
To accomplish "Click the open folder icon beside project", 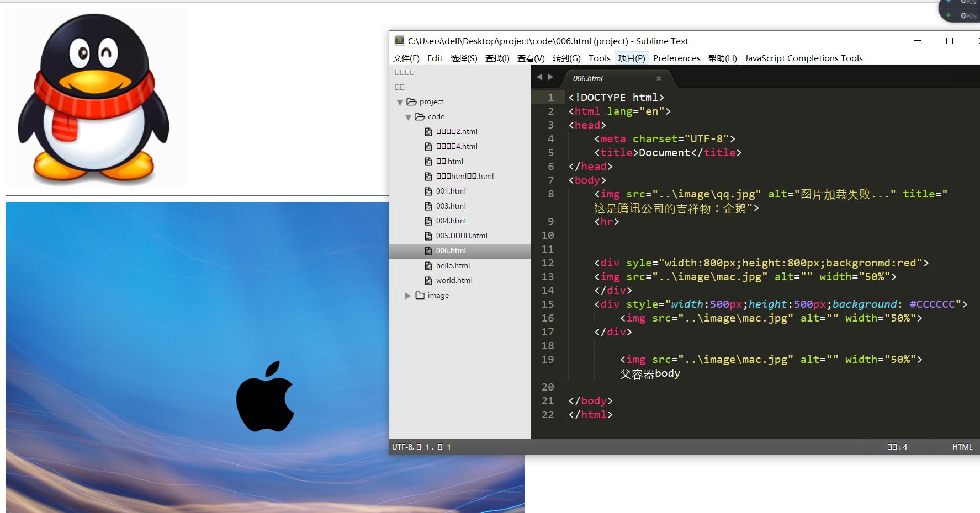I will coord(411,101).
